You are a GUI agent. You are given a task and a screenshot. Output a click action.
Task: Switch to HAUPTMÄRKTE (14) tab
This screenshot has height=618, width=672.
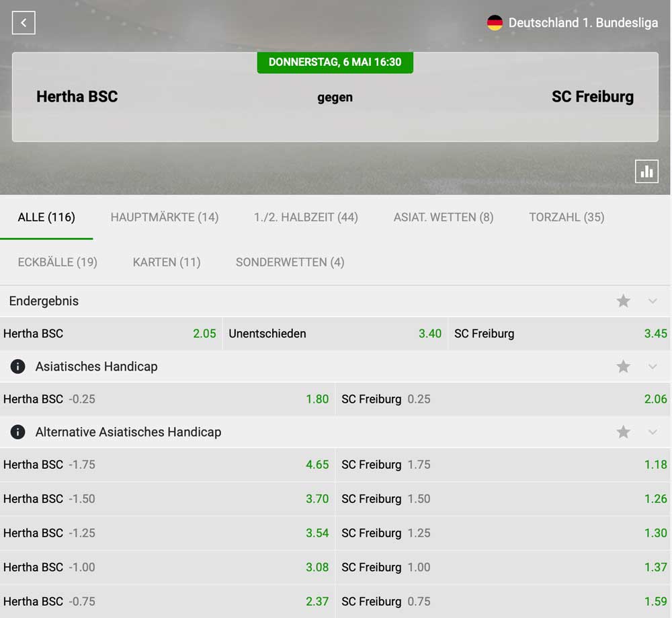(165, 217)
